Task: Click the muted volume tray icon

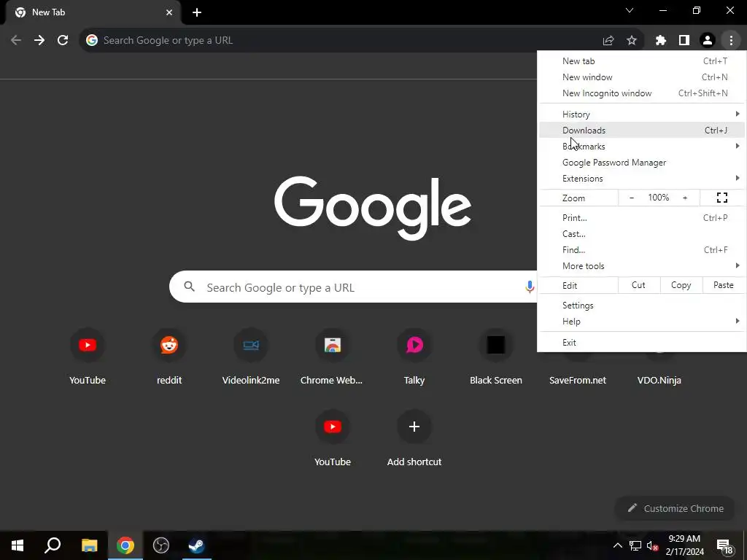Action: [652, 545]
